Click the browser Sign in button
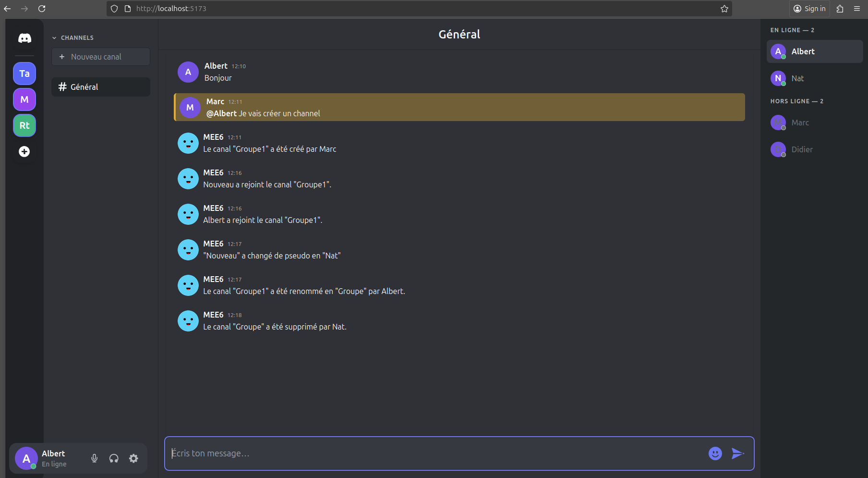 click(809, 9)
